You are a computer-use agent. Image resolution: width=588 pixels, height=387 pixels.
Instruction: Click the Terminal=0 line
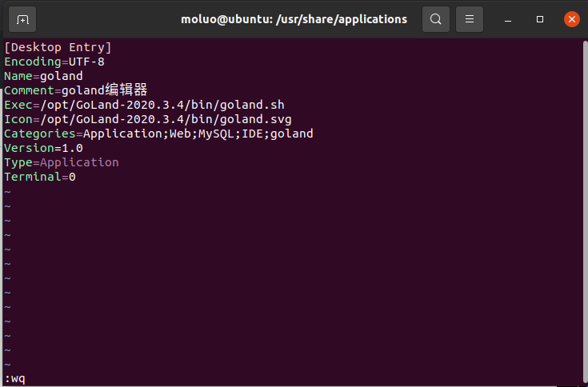point(40,177)
